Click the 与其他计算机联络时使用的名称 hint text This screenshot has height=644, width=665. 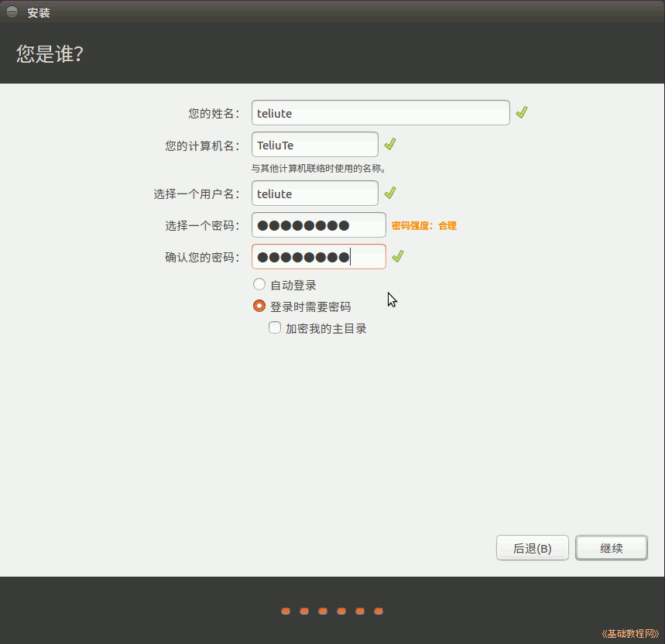point(318,168)
